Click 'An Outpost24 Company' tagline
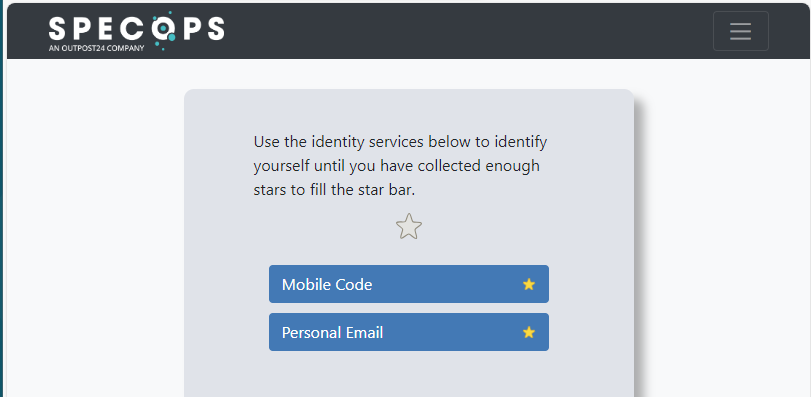This screenshot has width=811, height=397. [96, 48]
